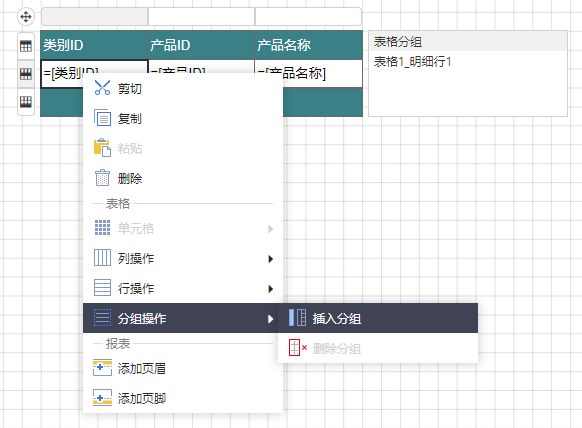Click the table move handle icon
582x428 pixels.
[x=26, y=17]
